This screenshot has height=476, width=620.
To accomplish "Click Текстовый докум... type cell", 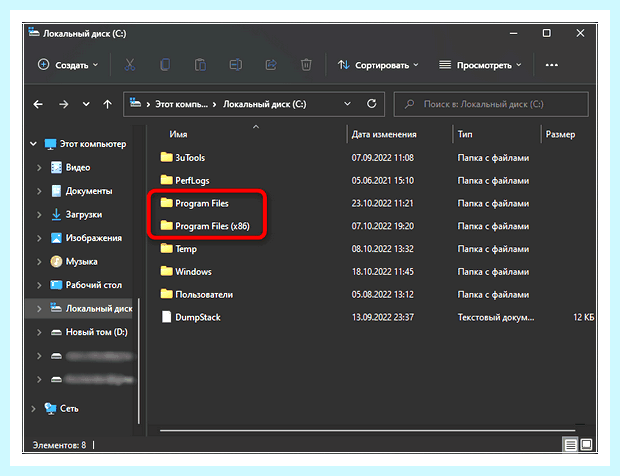I will (x=495, y=317).
